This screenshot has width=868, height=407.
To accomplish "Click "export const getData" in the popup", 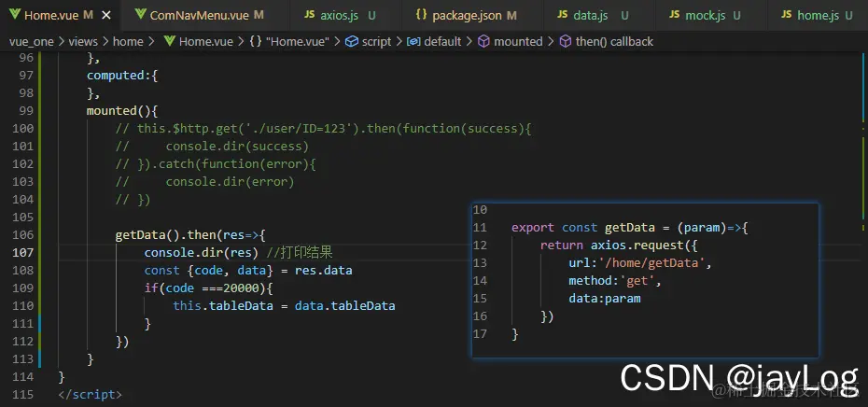I will pyautogui.click(x=583, y=227).
